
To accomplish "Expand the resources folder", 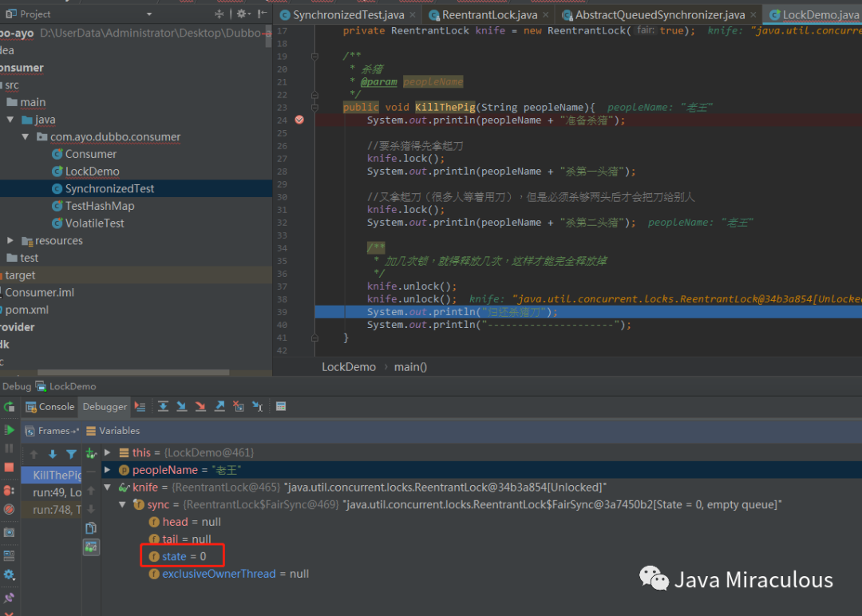I will (x=10, y=240).
